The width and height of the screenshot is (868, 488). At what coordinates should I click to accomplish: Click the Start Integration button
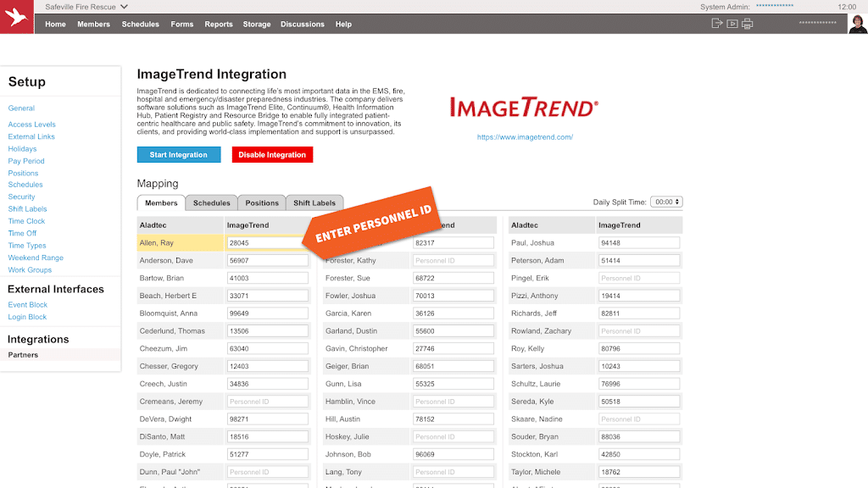[179, 155]
